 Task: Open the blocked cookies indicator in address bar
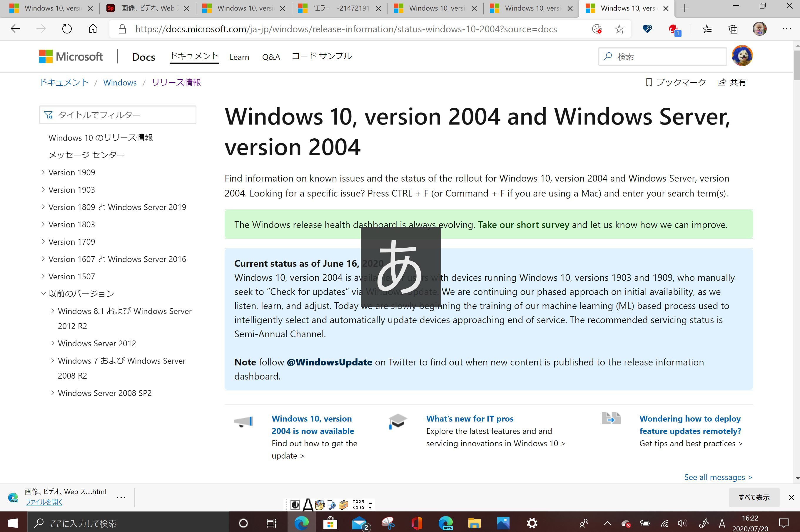click(597, 29)
